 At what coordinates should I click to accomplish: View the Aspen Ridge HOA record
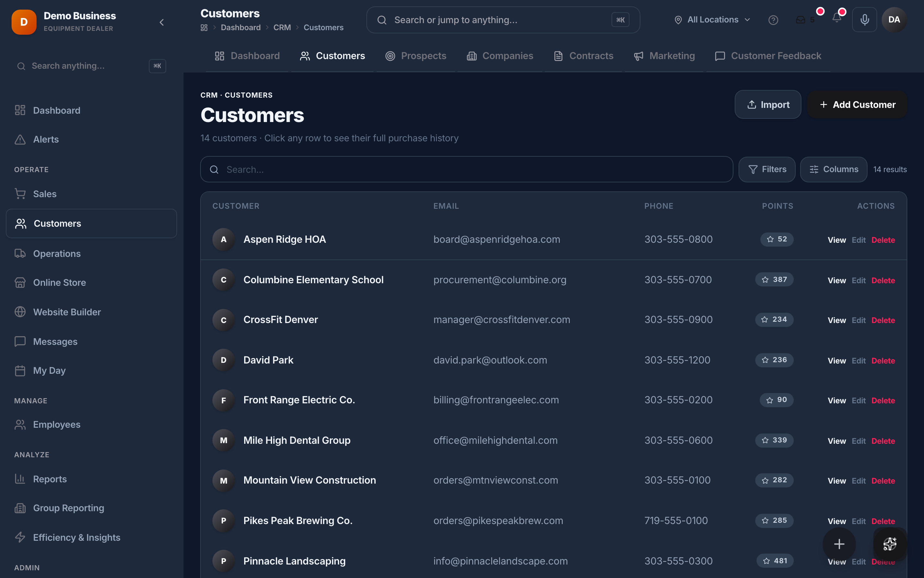coord(836,240)
